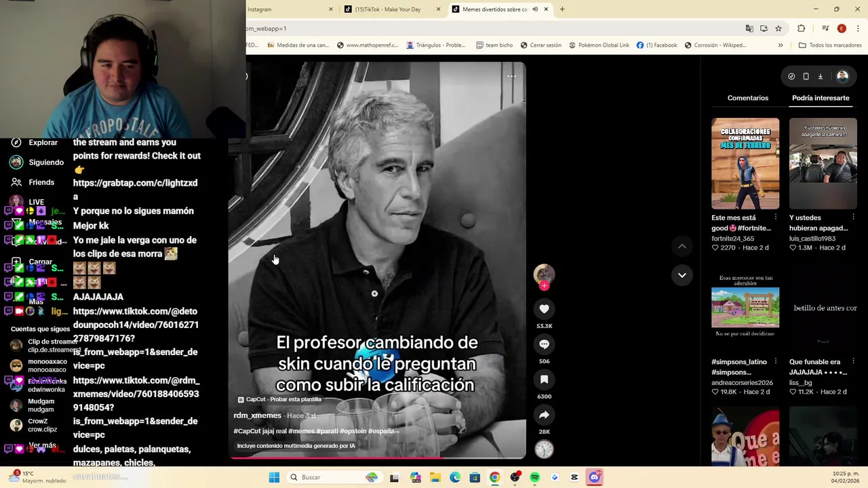Open the car video thumbnail by luis_castillo1983
Screen dimensions: 868x488
tap(823, 163)
